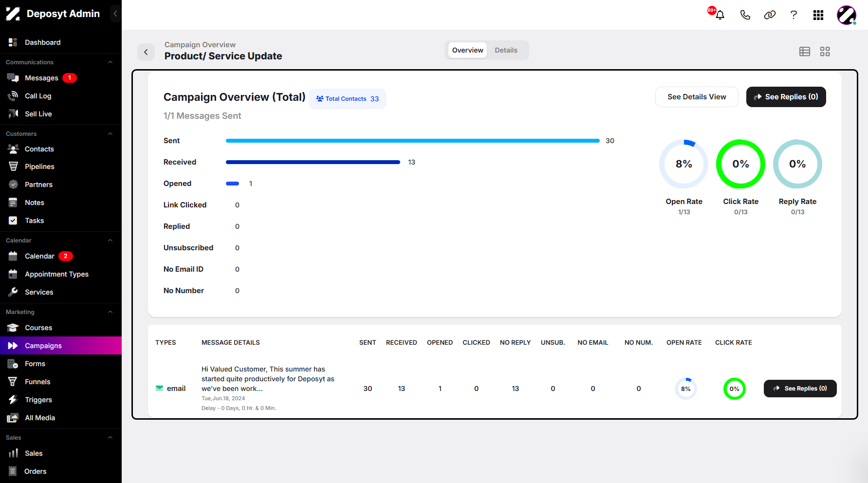This screenshot has width=868, height=483.
Task: Open the notifications bell icon
Action: tap(720, 15)
